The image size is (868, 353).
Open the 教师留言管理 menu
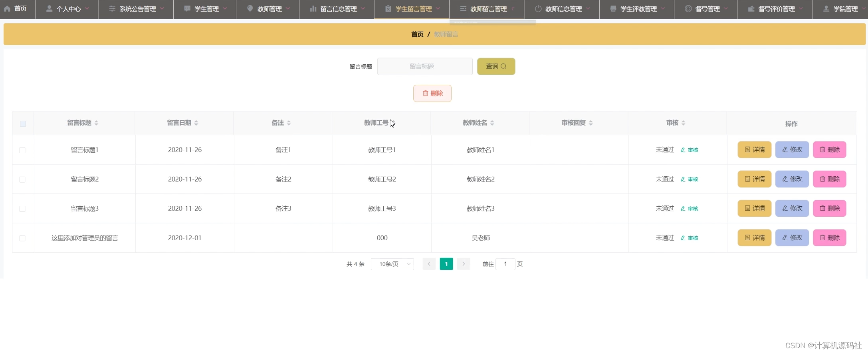pyautogui.click(x=487, y=9)
